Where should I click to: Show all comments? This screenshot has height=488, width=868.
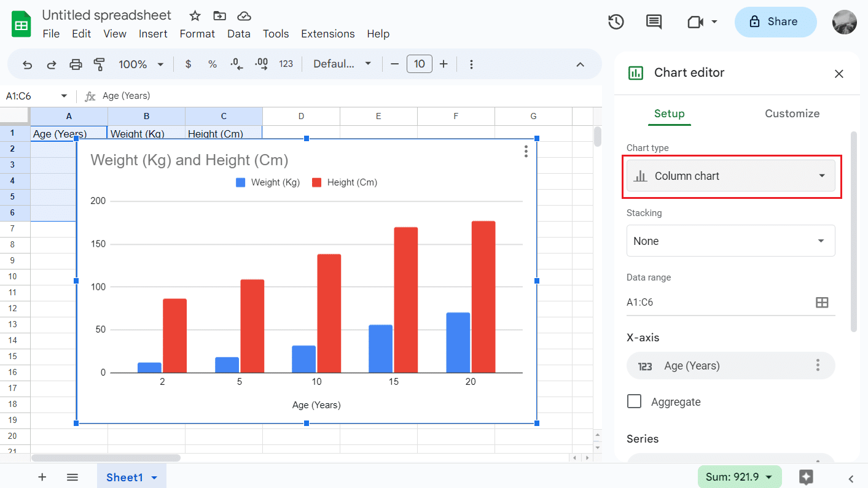653,21
